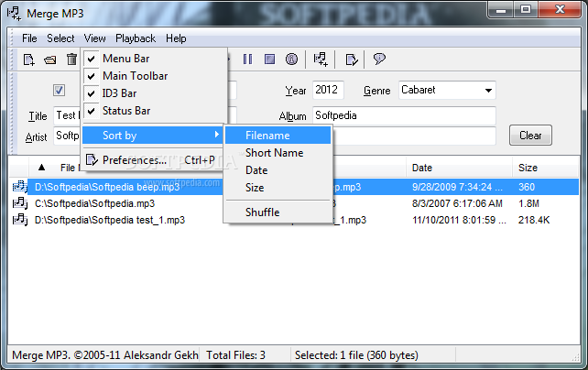
Task: Click the merge files toolbar icon
Action: tap(321, 60)
